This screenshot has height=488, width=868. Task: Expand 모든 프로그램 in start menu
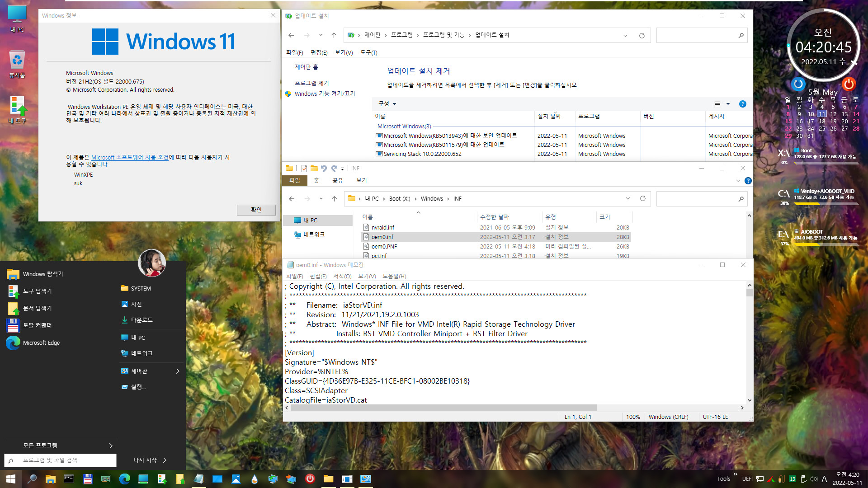[x=60, y=446]
